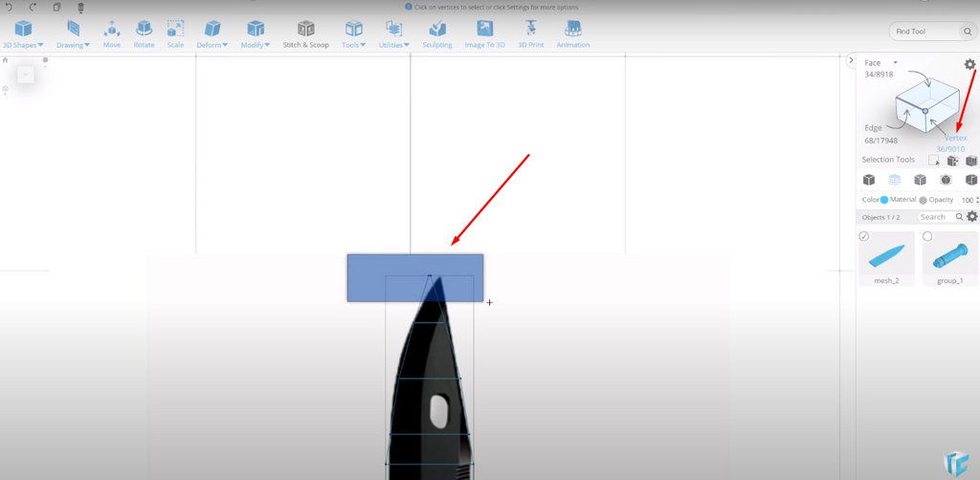
Task: Open the Face mode dropdown arrow
Action: (x=895, y=62)
